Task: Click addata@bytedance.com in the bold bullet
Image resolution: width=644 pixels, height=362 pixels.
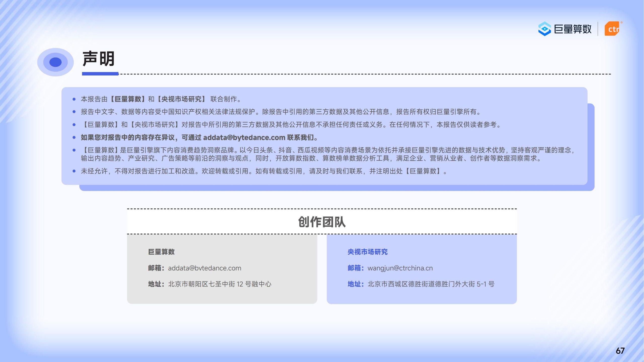Action: coord(244,138)
